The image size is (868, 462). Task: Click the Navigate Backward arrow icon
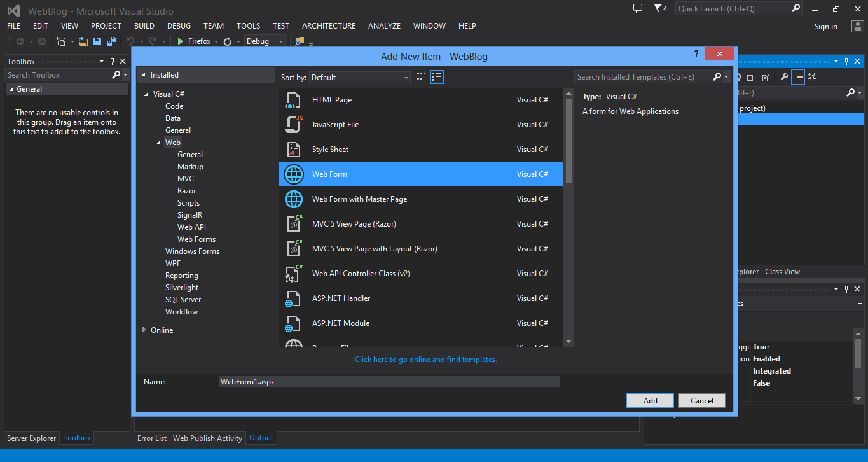20,41
